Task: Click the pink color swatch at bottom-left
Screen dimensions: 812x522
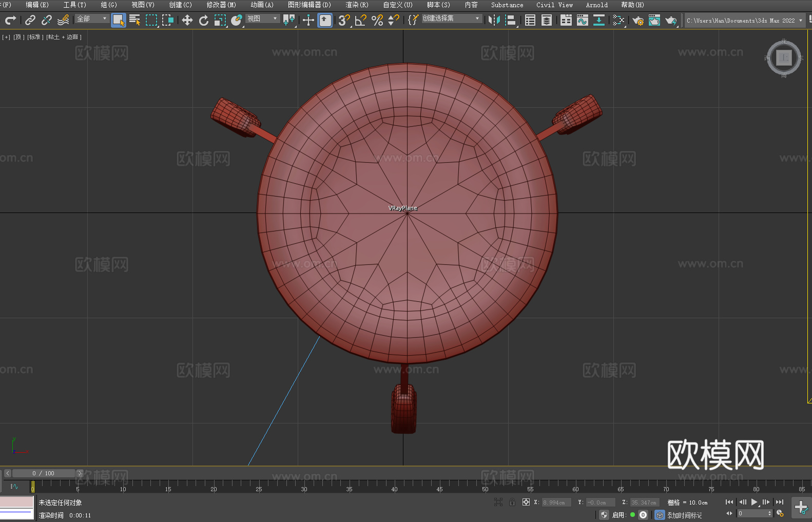Action: click(17, 502)
